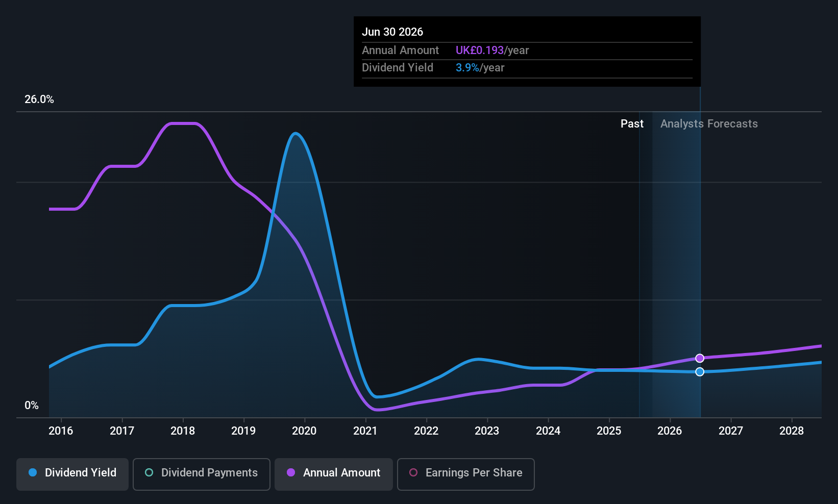Click the teal Dividend Payments legend circle
The width and height of the screenshot is (838, 504).
[149, 472]
